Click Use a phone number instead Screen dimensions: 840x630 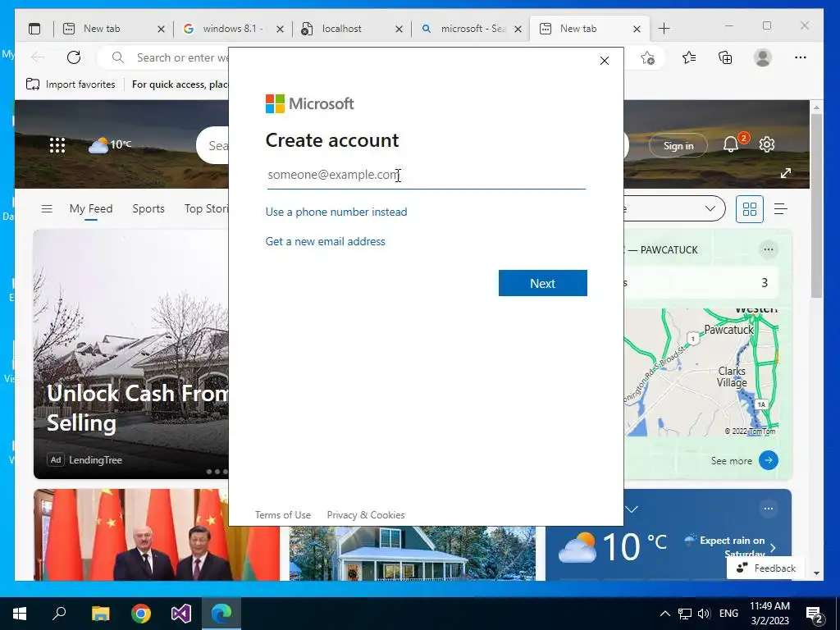(x=336, y=212)
